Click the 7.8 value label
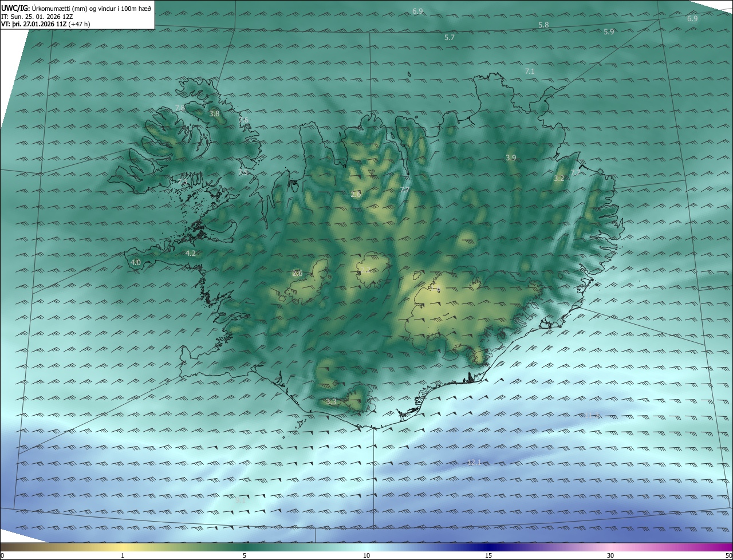 coord(180,108)
